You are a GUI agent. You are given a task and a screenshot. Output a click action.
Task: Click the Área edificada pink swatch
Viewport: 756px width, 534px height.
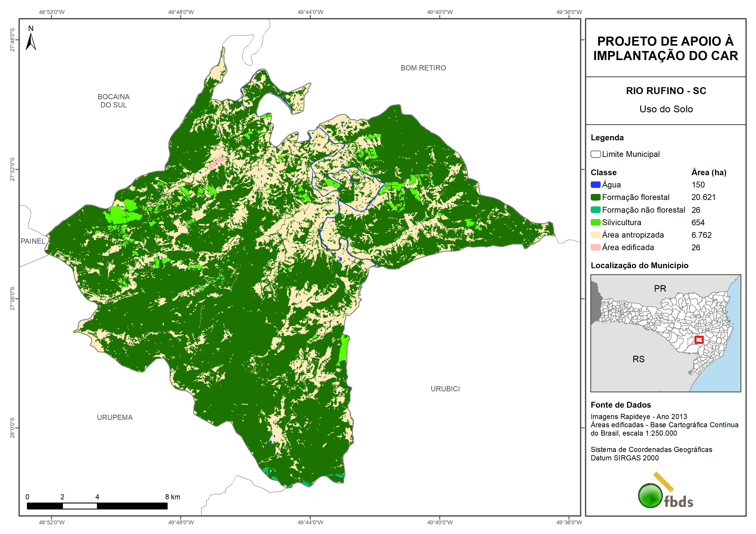(x=595, y=248)
